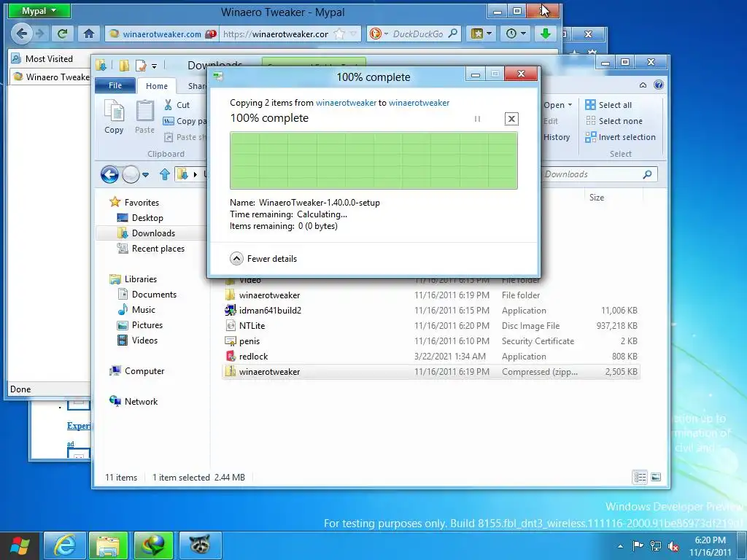Click Select none in ribbon
The height and width of the screenshot is (560, 747).
pos(614,121)
